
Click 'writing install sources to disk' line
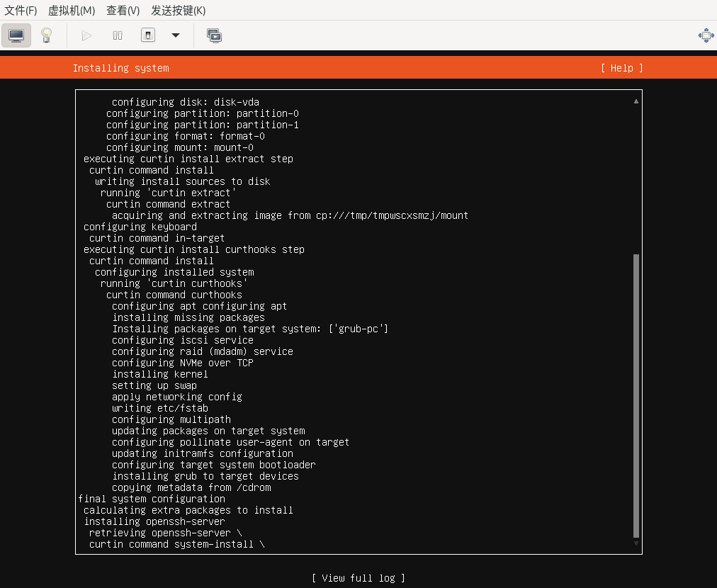point(183,181)
